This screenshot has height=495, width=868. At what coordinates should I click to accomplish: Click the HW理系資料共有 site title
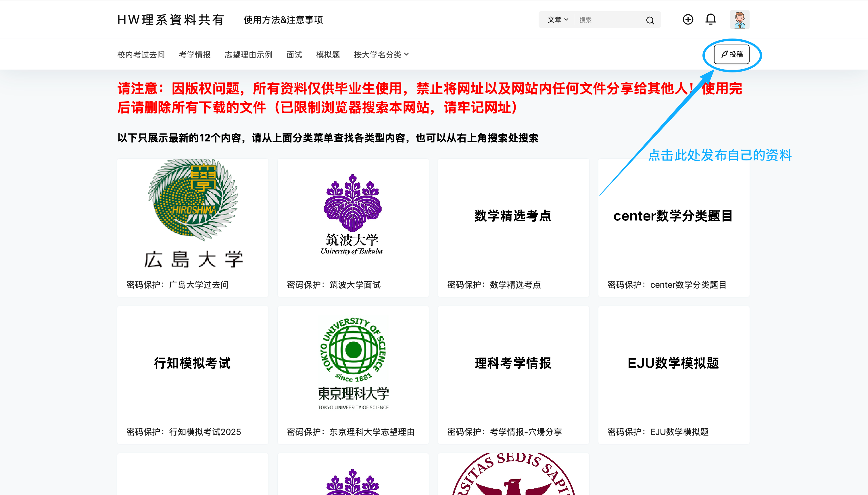(x=171, y=20)
